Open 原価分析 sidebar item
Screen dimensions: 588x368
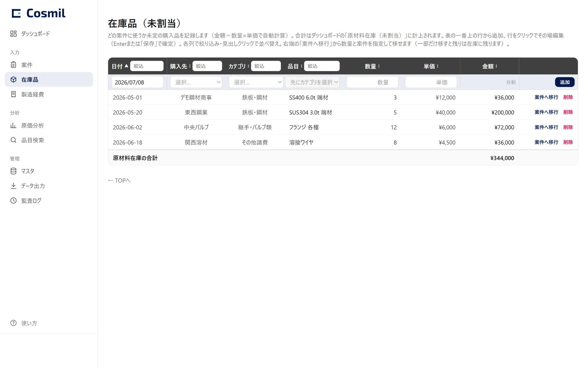point(49,125)
